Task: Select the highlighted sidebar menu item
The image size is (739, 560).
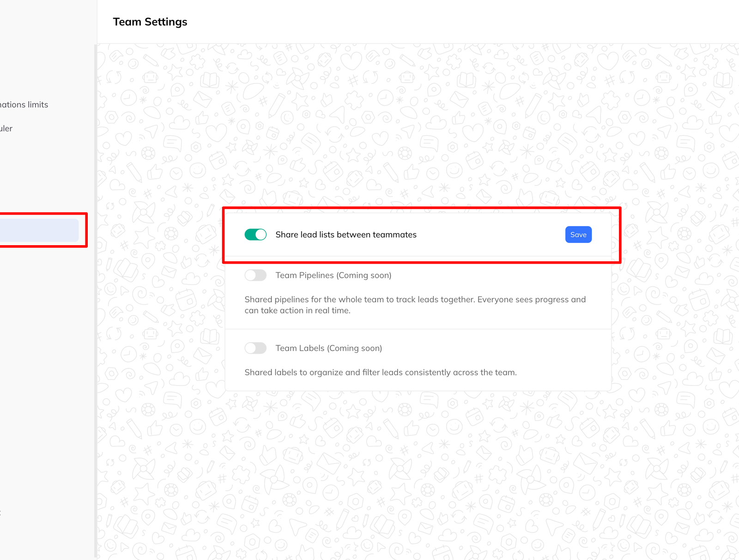Action: coord(39,230)
